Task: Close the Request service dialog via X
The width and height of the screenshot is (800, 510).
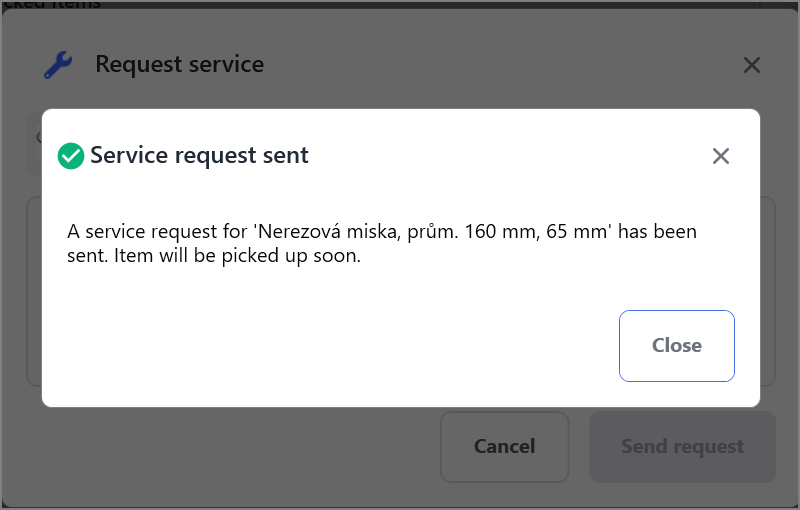Action: coord(752,65)
